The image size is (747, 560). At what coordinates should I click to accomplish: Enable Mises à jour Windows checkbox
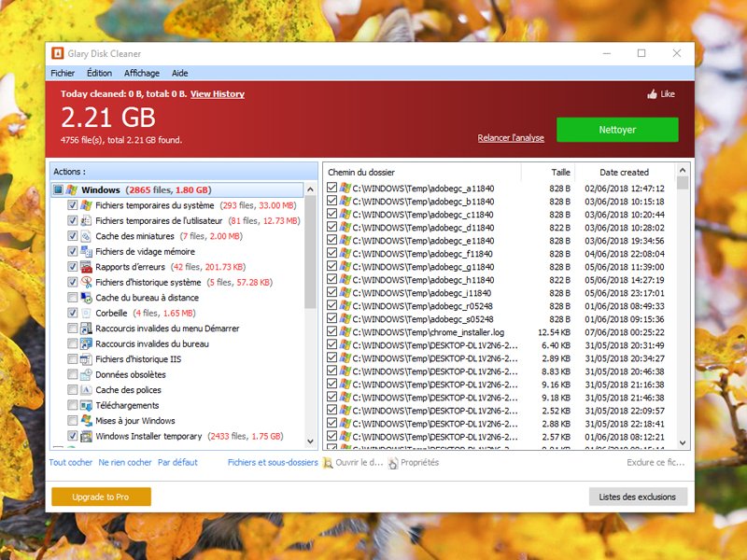(x=73, y=421)
